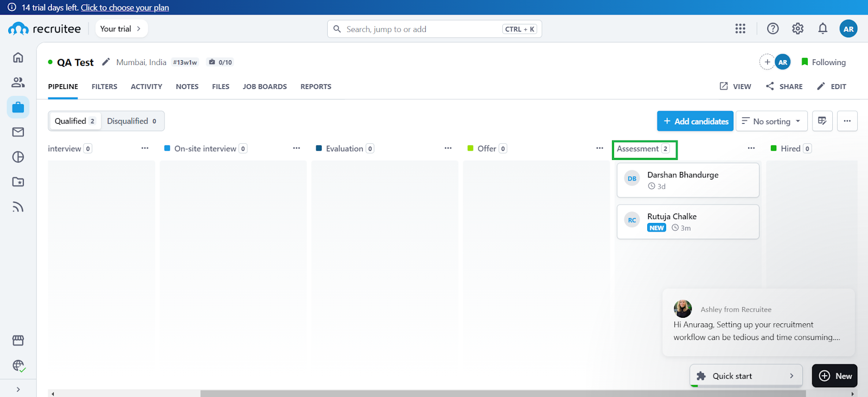Click the choose your plan link
This screenshot has height=397, width=868.
point(125,8)
